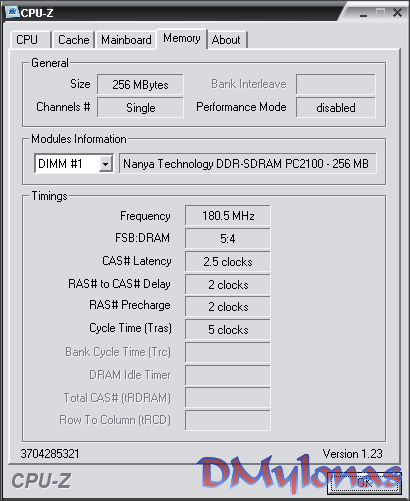Close the CPU-Z window
This screenshot has height=501, width=410.
tap(397, 13)
